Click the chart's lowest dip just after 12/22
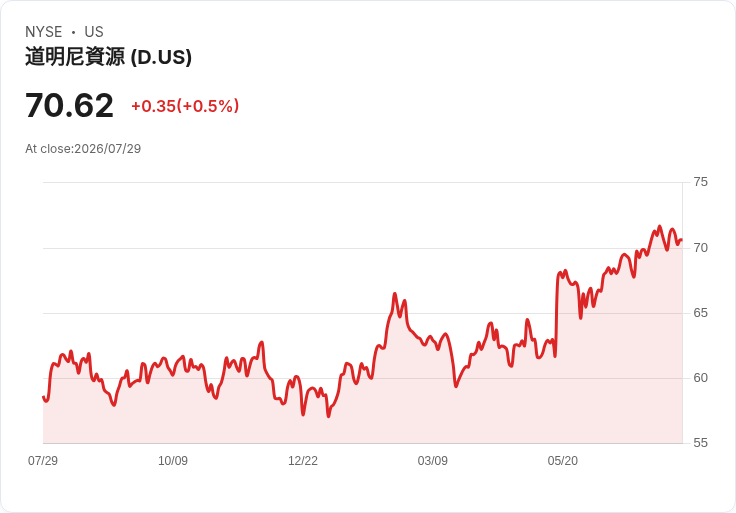736x513 pixels. pyautogui.click(x=328, y=416)
